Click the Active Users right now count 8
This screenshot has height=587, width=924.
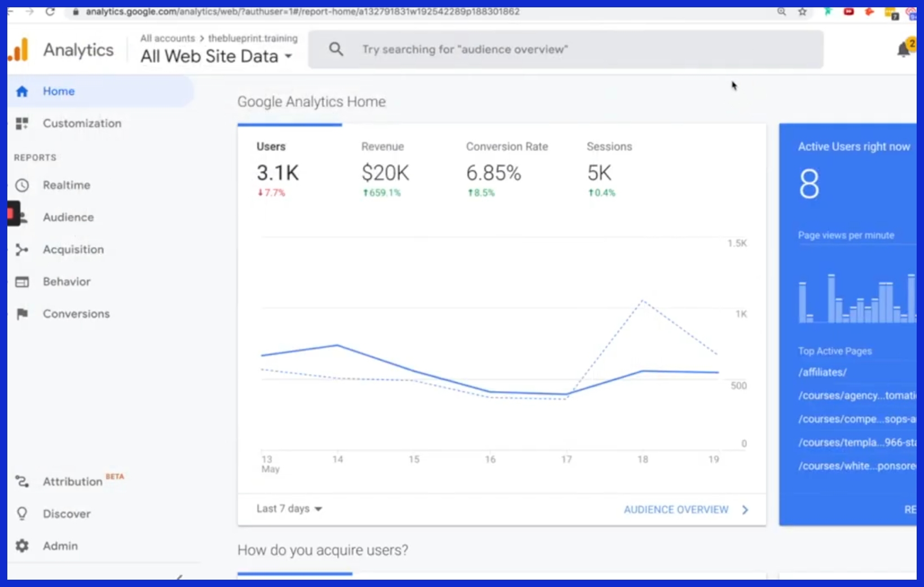[x=809, y=184]
